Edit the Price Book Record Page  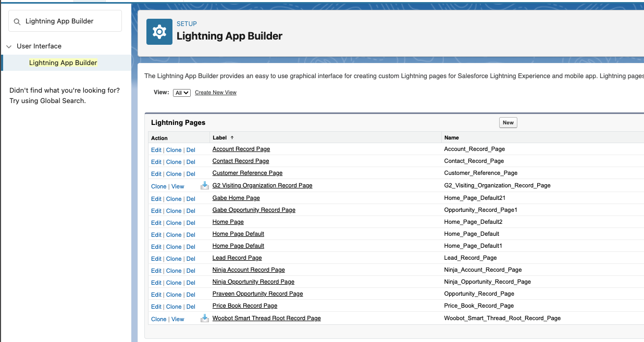156,307
